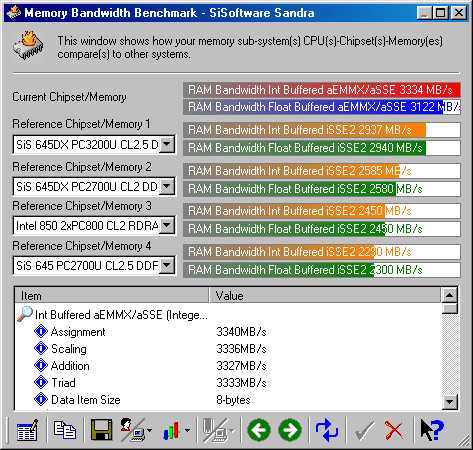The height and width of the screenshot is (450, 473).
Task: Click the green back arrow button
Action: click(259, 430)
